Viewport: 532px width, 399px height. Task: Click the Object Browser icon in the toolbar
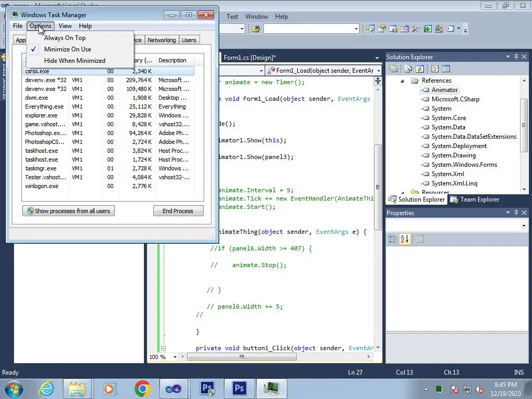pyautogui.click(x=405, y=29)
